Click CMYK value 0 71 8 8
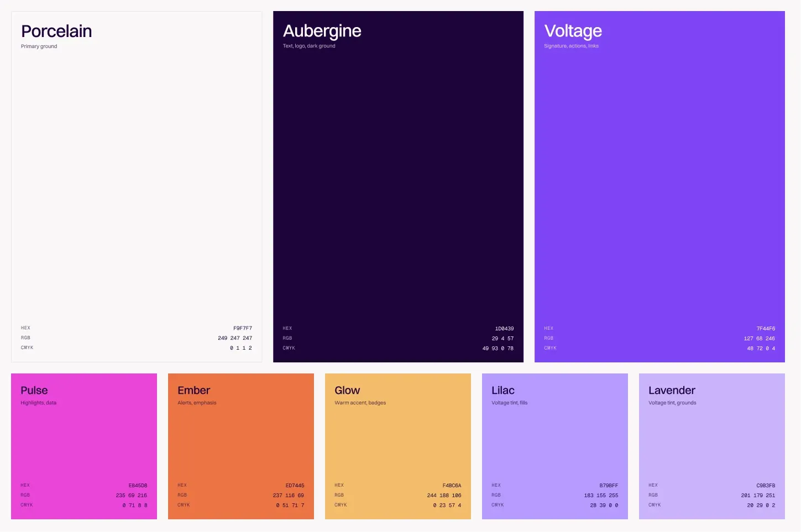 [x=135, y=505]
